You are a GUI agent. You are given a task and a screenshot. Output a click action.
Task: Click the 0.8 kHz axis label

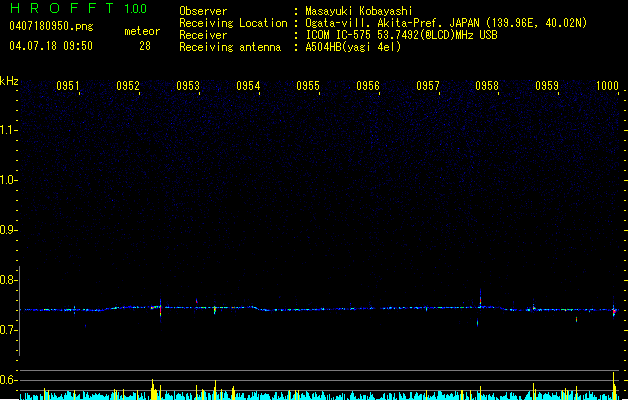click(x=8, y=280)
